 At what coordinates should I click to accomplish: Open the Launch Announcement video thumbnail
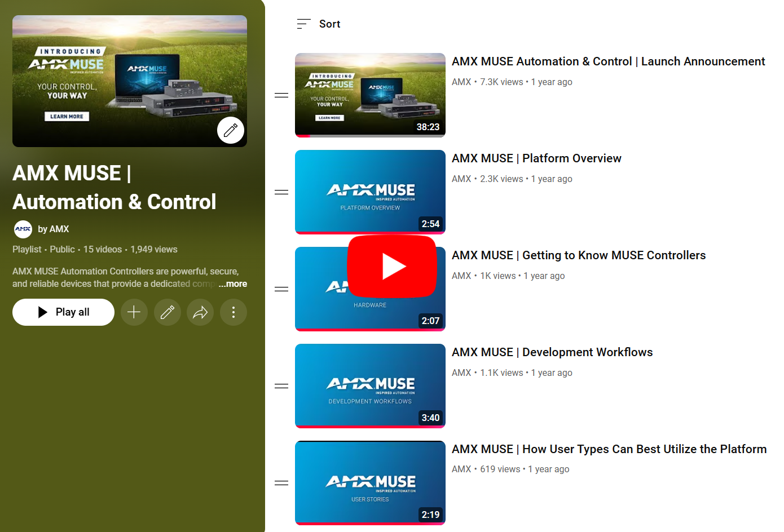point(370,95)
